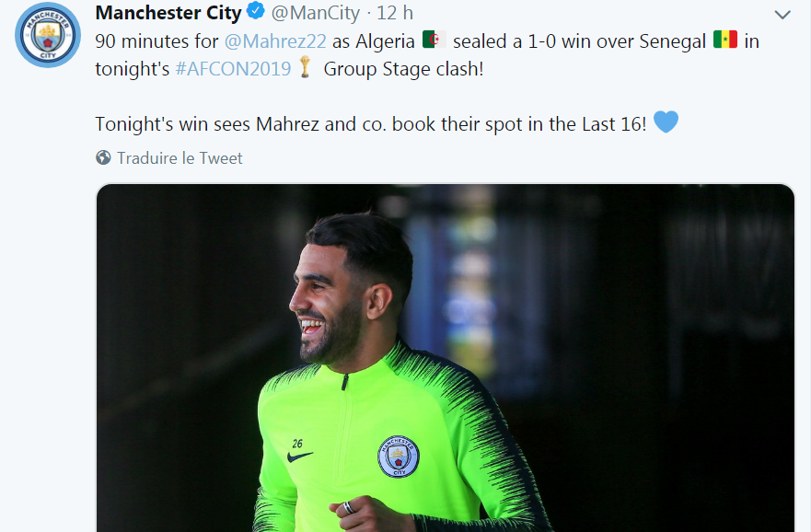Screen dimensions: 811x532
Task: Click the globe icon beside Traduire
Action: click(103, 158)
